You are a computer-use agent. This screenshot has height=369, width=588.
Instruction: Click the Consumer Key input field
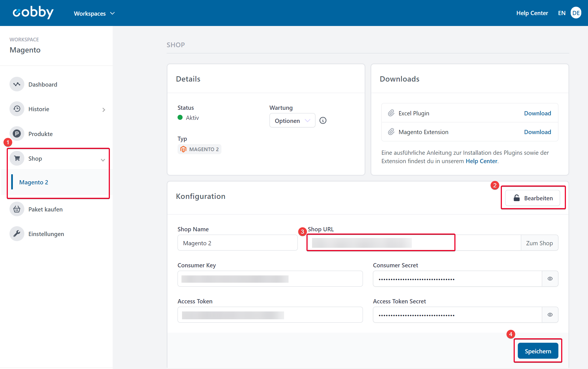click(x=270, y=278)
